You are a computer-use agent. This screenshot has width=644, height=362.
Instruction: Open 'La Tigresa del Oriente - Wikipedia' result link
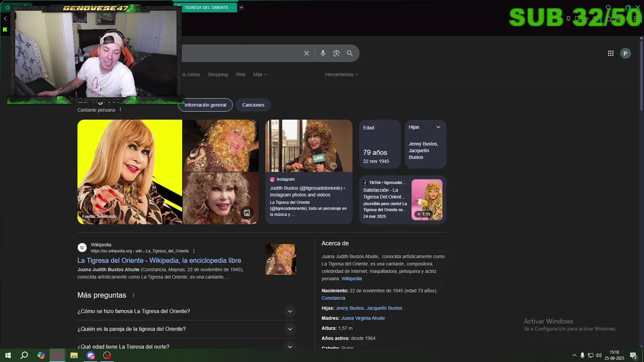click(x=159, y=260)
